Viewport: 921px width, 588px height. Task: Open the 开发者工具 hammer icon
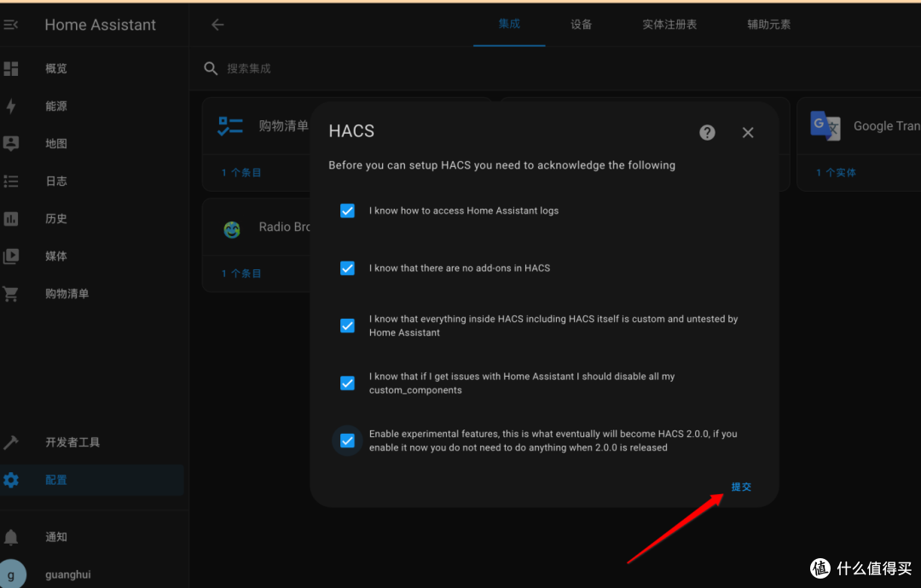coord(10,442)
